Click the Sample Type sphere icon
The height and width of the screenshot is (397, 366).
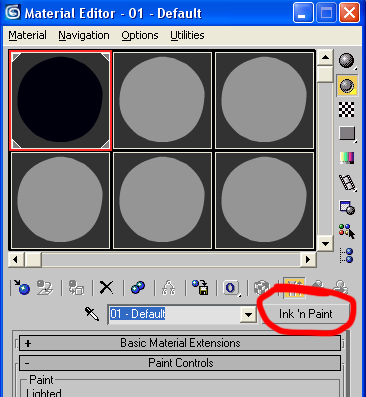coord(347,61)
